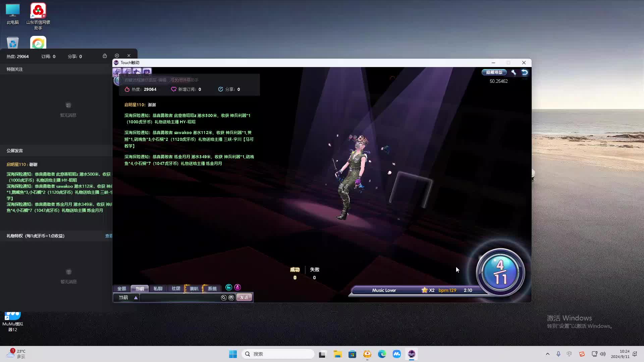The width and height of the screenshot is (644, 362).
Task: Open the 系统 chat tab
Action: [212, 289]
